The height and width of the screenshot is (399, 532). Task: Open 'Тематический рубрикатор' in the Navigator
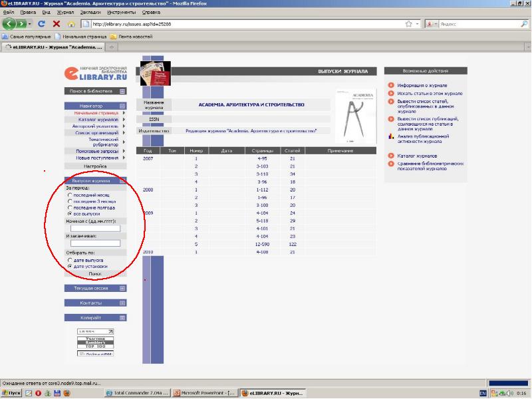[x=103, y=142]
